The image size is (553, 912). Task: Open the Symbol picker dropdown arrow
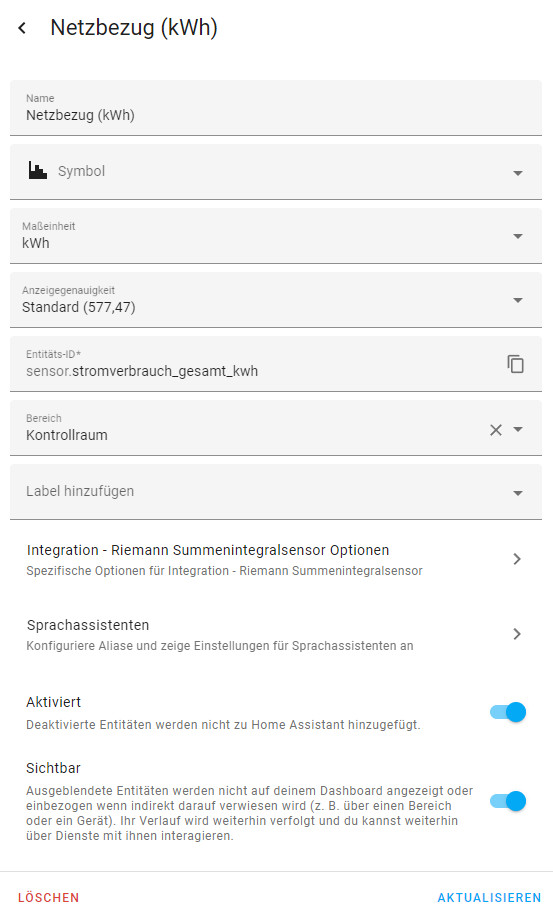[x=518, y=173]
